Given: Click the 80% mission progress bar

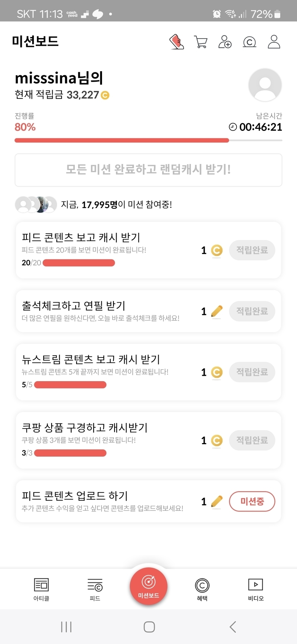Looking at the screenshot, I should 148,140.
